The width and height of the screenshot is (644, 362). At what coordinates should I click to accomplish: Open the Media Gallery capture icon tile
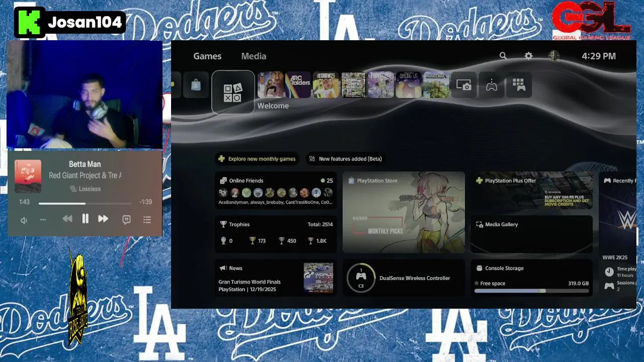pyautogui.click(x=464, y=85)
